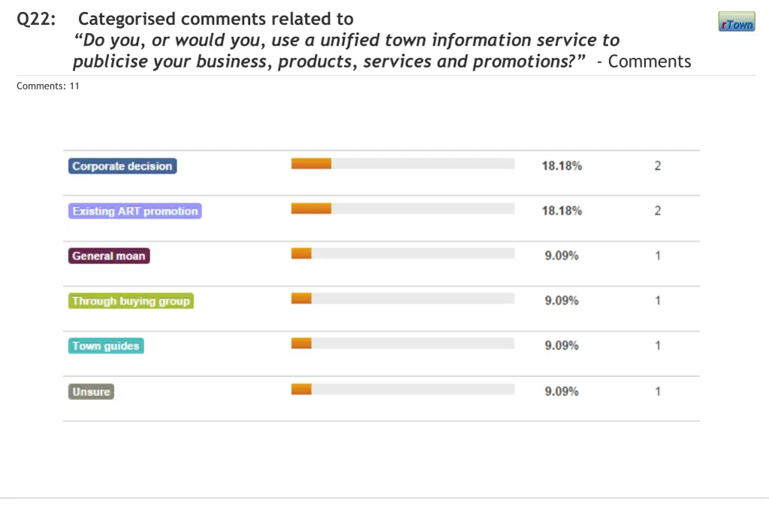
Task: Click the 9.09% value for General moan
Action: 562,256
